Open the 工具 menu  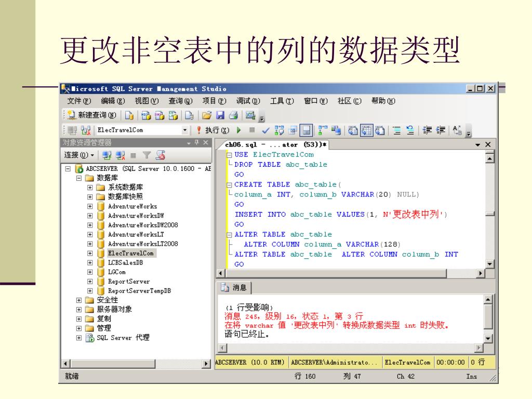click(x=282, y=101)
